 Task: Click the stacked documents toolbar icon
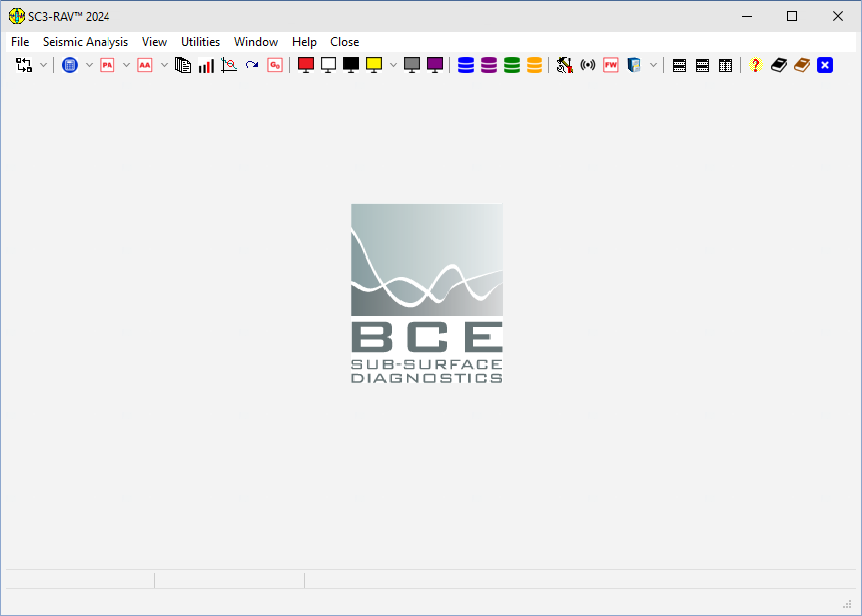pos(183,65)
